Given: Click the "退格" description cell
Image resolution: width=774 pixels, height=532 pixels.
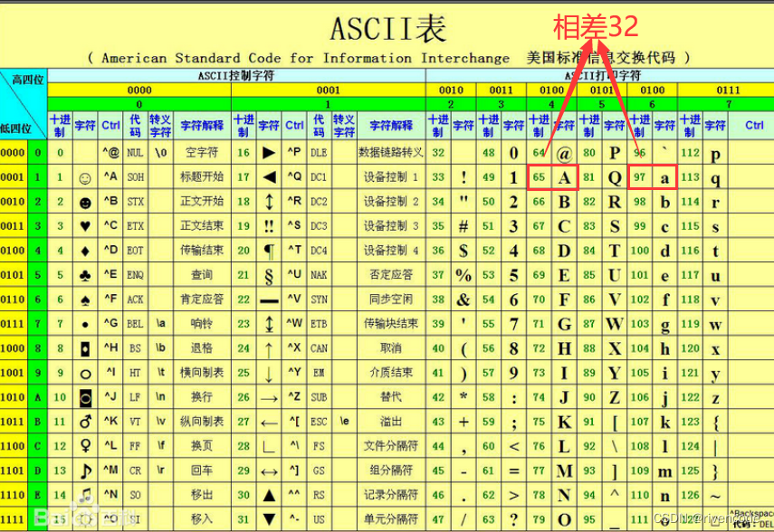Looking at the screenshot, I should tap(201, 348).
